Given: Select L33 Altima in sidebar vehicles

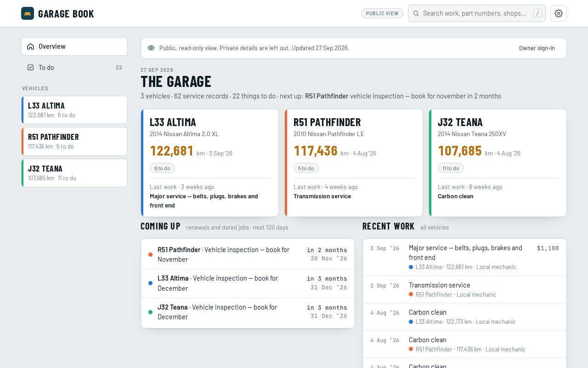Looking at the screenshot, I should 74,110.
